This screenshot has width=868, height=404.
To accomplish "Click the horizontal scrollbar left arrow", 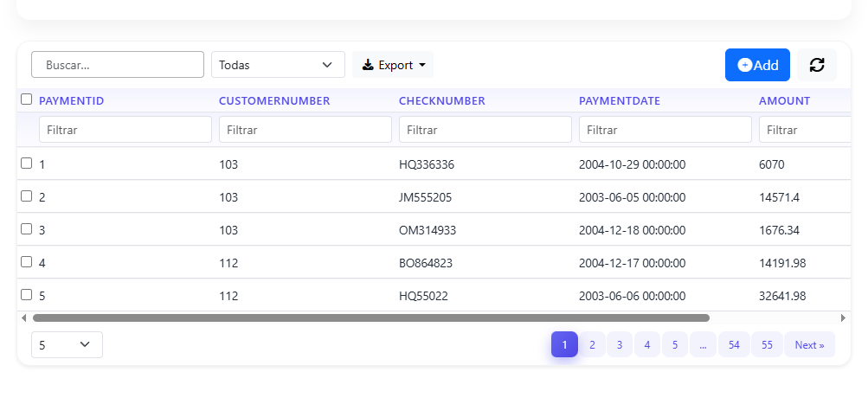I will coord(23,317).
